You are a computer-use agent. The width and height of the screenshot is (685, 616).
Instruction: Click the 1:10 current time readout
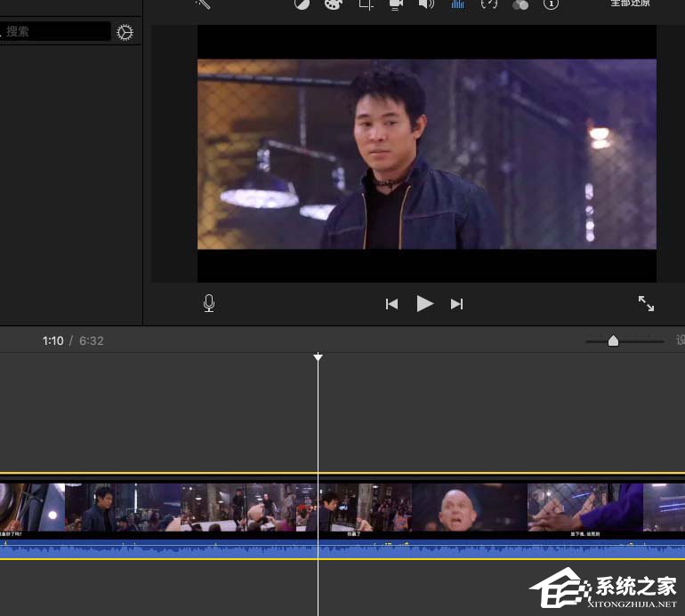(x=52, y=340)
